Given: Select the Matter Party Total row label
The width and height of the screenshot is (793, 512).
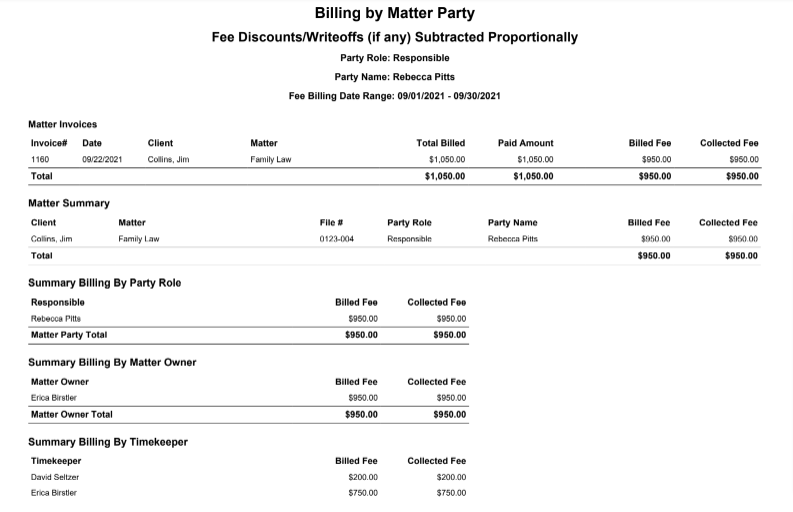Looking at the screenshot, I should [x=69, y=335].
